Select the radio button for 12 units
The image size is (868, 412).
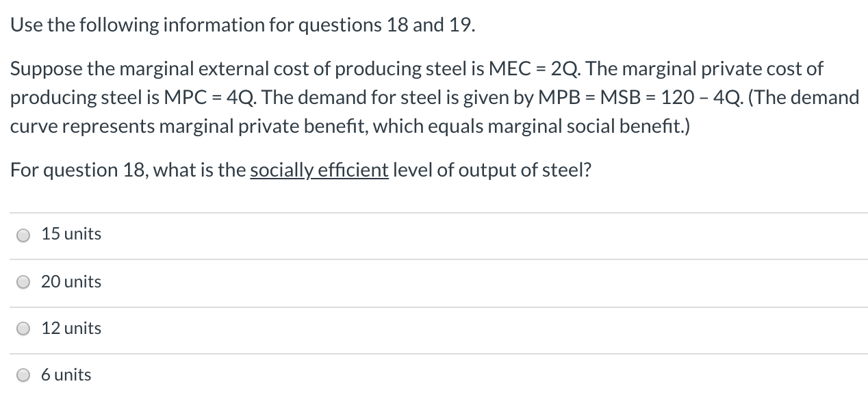23,329
